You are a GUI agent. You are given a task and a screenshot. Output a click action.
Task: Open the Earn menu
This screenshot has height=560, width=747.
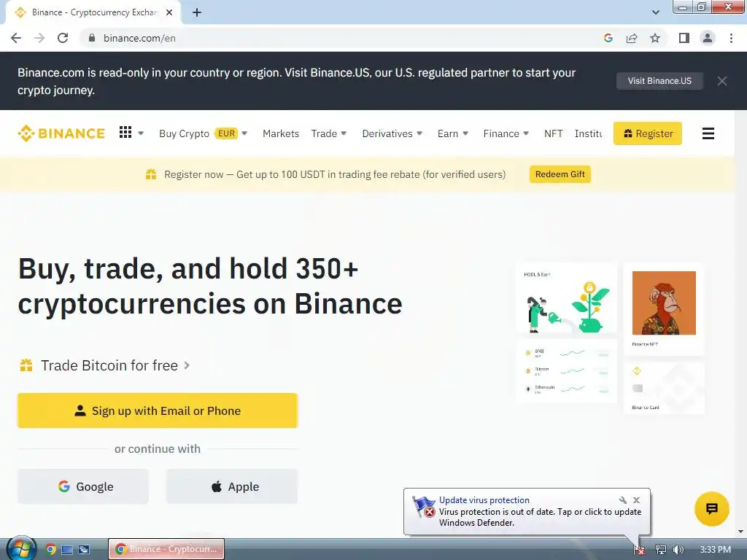tap(448, 134)
